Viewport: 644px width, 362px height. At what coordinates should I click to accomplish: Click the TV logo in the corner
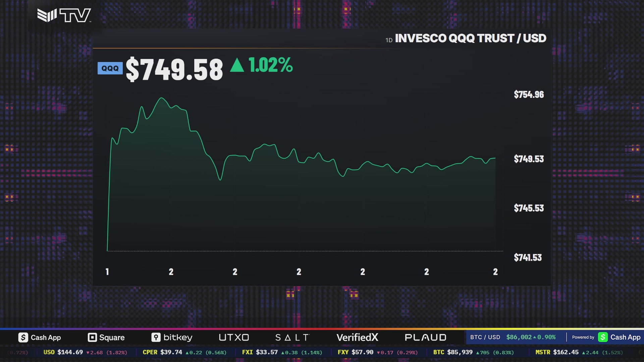coord(64,15)
